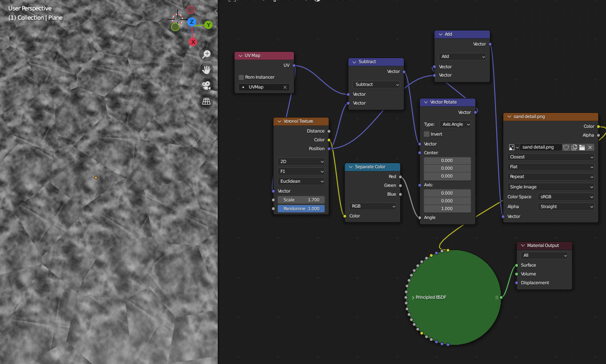Open an image file via the folder icon
Image resolution: width=606 pixels, height=364 pixels.
pyautogui.click(x=583, y=147)
